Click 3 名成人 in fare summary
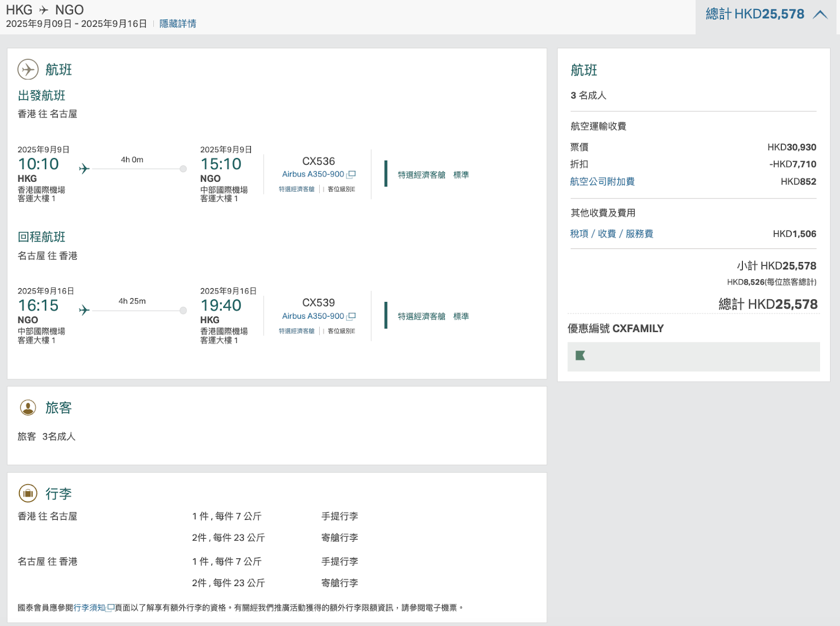 [x=589, y=96]
